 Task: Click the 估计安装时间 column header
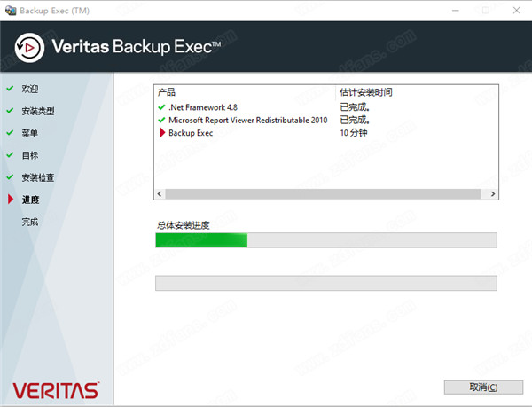pos(366,92)
